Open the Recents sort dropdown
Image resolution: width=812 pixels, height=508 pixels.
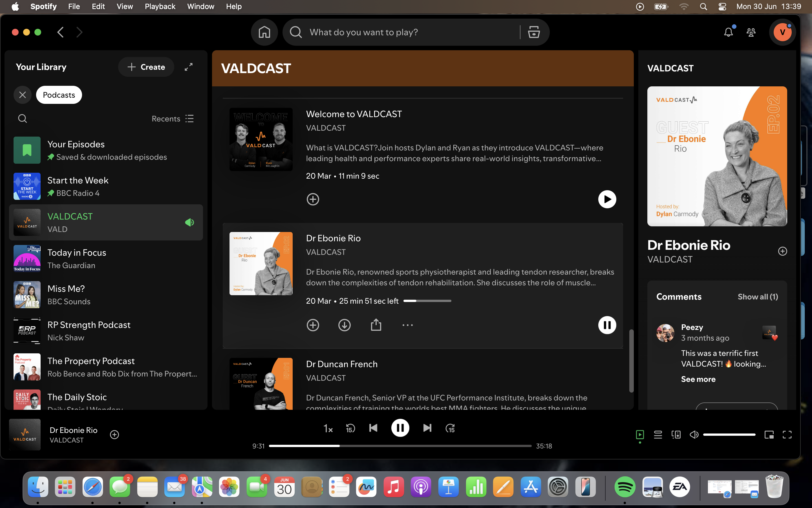(x=173, y=119)
